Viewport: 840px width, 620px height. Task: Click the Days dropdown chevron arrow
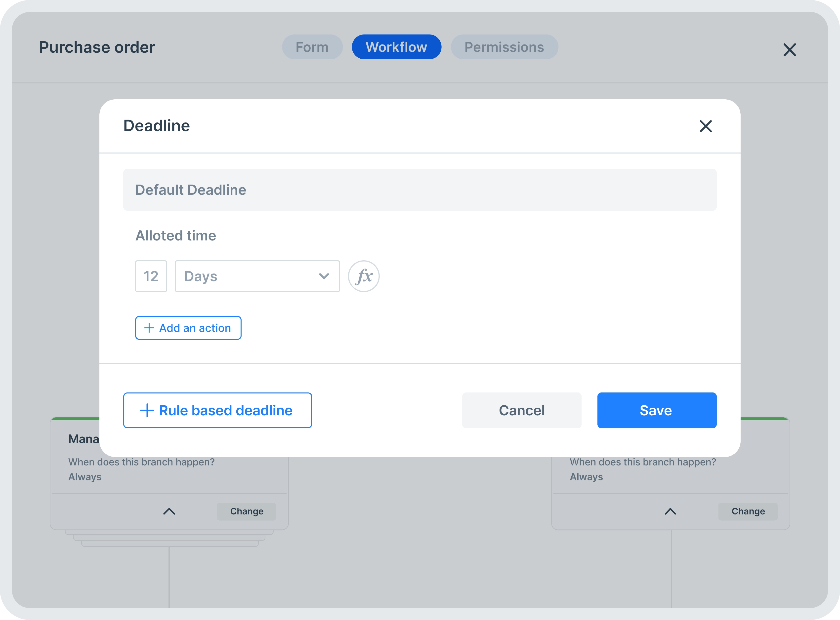pos(324,275)
